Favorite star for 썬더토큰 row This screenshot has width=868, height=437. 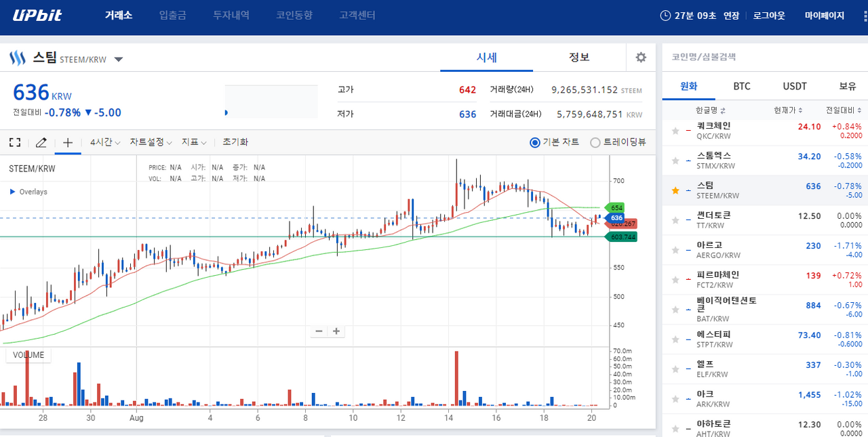(x=675, y=220)
